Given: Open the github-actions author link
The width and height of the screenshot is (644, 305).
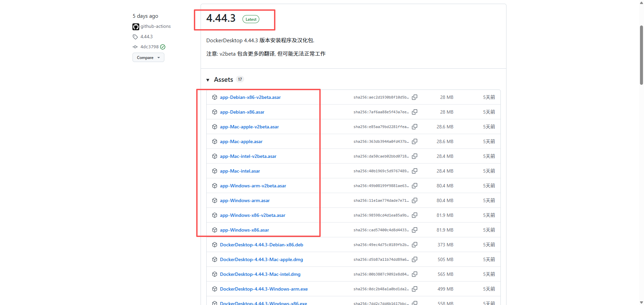Looking at the screenshot, I should [155, 26].
